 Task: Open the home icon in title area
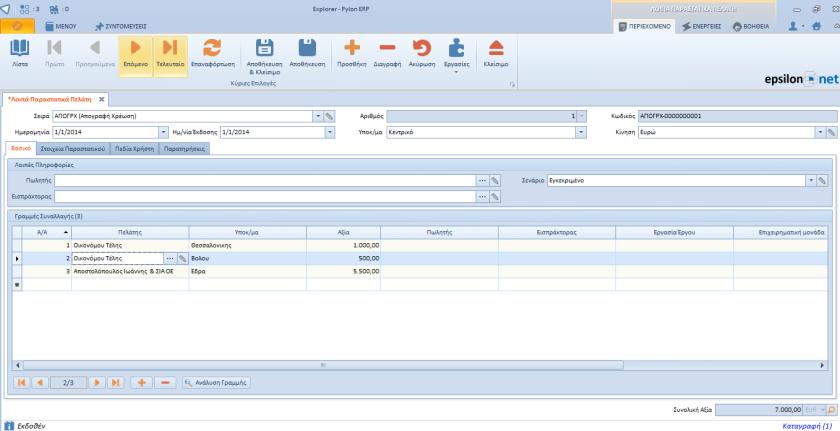[816, 26]
